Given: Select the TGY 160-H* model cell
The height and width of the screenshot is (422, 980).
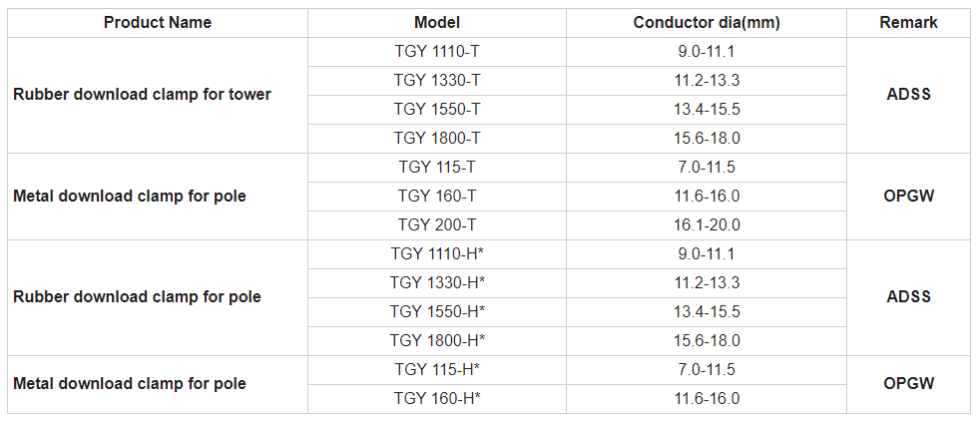Looking at the screenshot, I should pyautogui.click(x=437, y=398).
